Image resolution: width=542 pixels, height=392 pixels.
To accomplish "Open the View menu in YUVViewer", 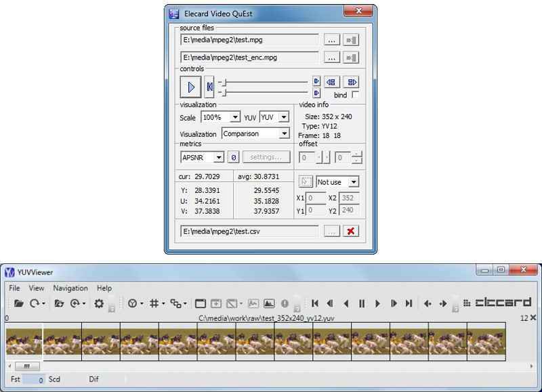I will tap(37, 288).
